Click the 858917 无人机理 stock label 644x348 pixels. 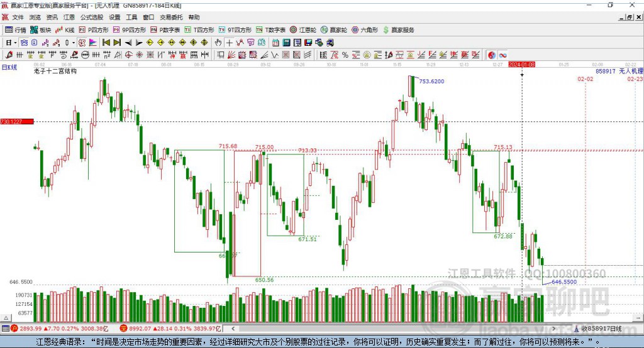(619, 71)
